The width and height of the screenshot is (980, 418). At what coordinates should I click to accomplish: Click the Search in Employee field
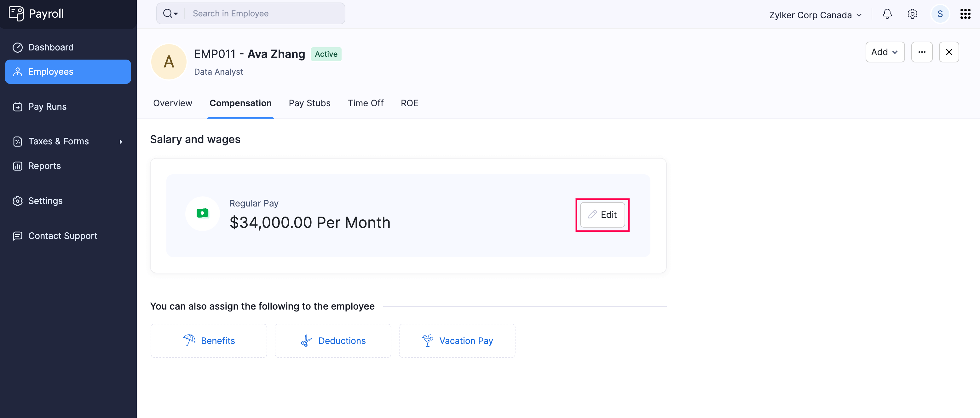[266, 13]
